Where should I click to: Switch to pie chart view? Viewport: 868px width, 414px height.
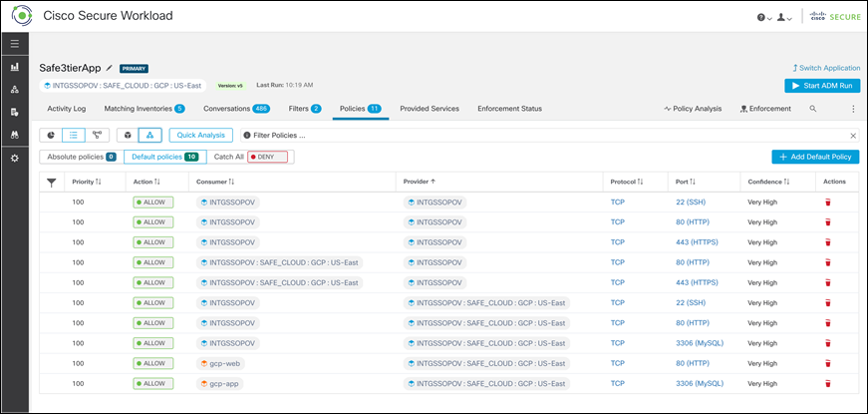coord(51,136)
